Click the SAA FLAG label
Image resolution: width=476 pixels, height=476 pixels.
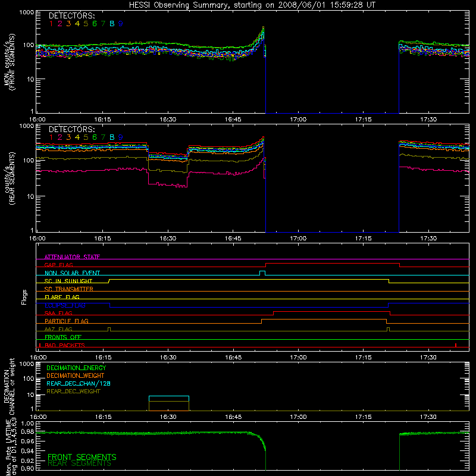[58, 313]
